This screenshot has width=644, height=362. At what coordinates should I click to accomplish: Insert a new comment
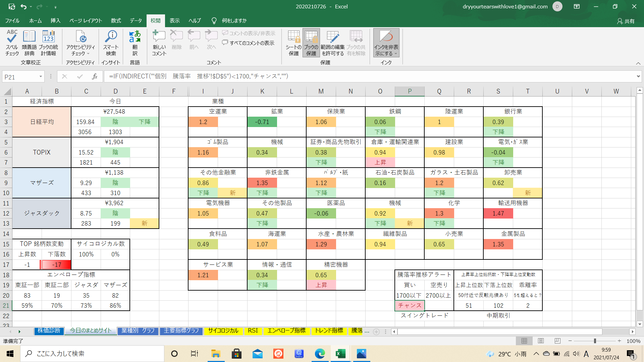pos(159,43)
